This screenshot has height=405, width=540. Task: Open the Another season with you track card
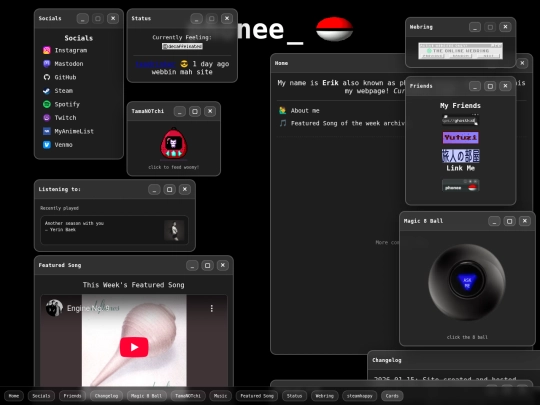[x=115, y=230]
